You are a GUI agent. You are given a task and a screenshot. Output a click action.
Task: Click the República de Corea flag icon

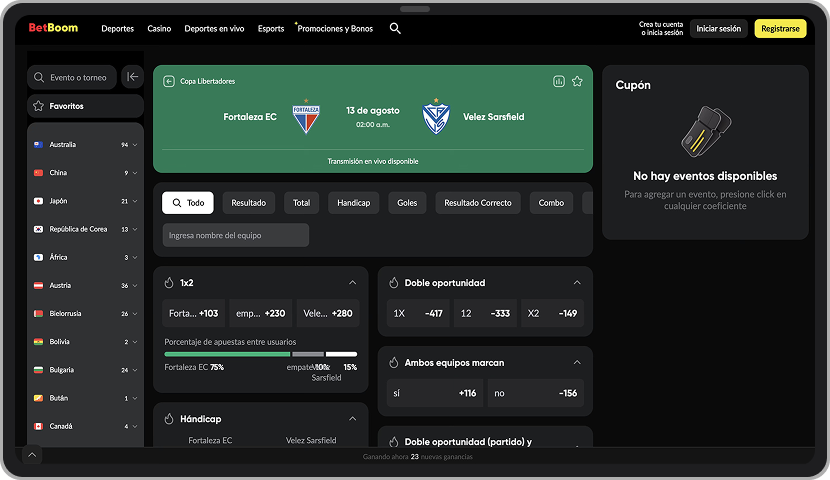38,229
